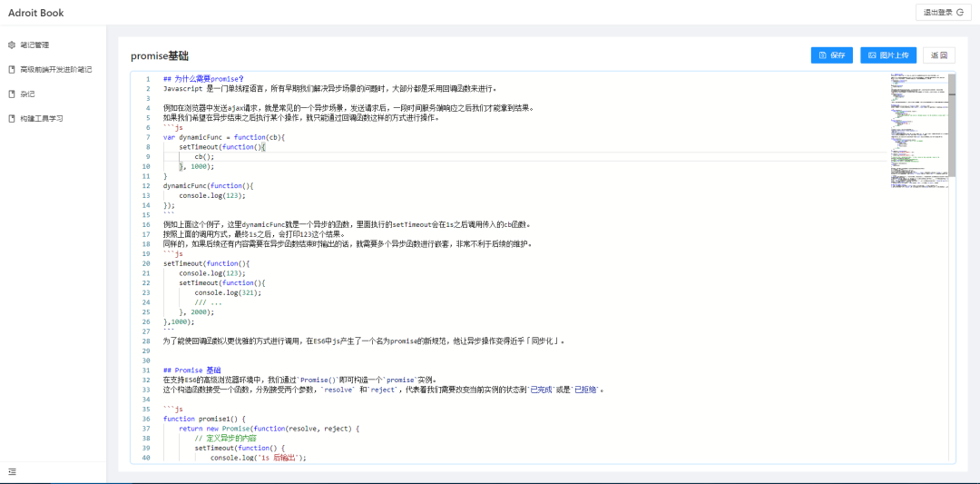
Task: Click the line },1000); on line 26
Action: point(179,321)
